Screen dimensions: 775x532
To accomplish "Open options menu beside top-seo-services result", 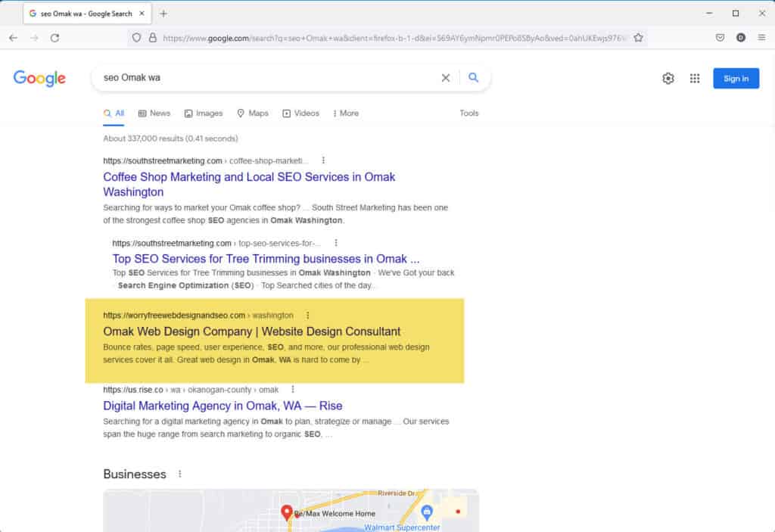I will click(336, 243).
